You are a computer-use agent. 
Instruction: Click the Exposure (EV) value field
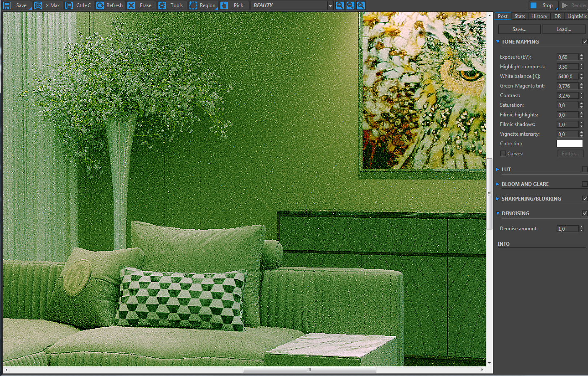click(x=567, y=57)
